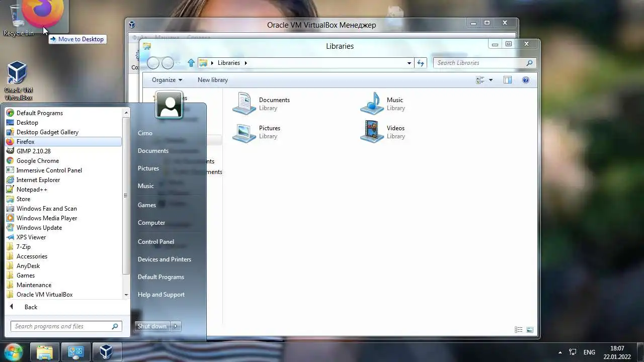Open Windows Update entry
The image size is (644, 362).
pyautogui.click(x=63, y=228)
